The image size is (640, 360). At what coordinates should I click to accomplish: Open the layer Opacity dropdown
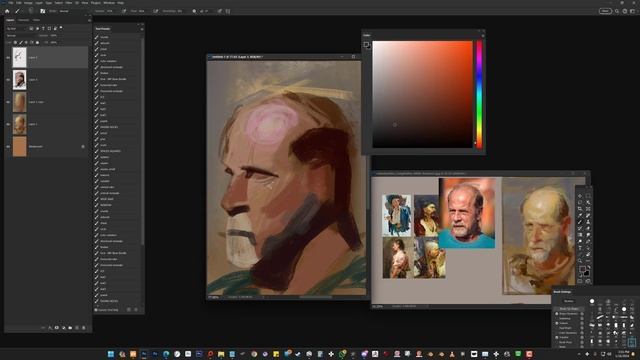point(55,36)
